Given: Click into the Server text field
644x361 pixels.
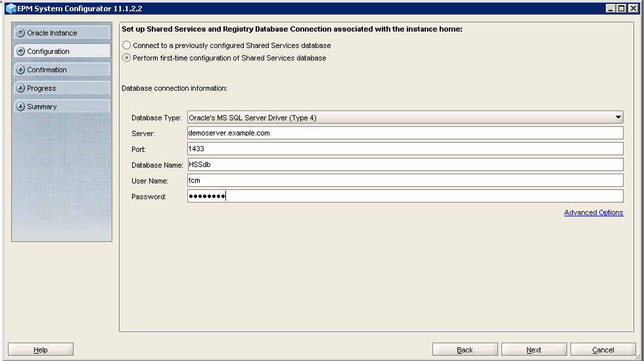Looking at the screenshot, I should (x=405, y=133).
